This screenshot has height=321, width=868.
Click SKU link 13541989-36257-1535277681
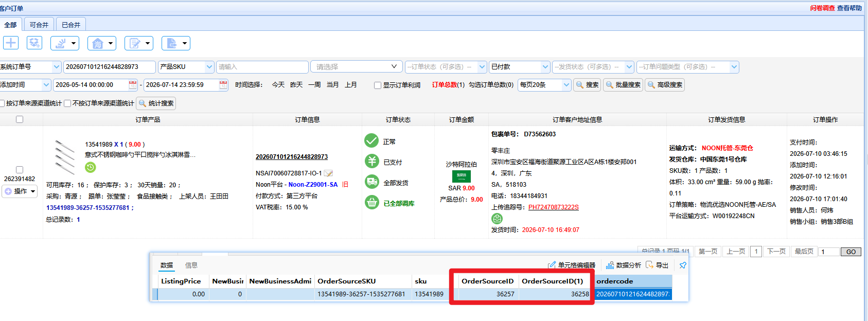tap(90, 208)
